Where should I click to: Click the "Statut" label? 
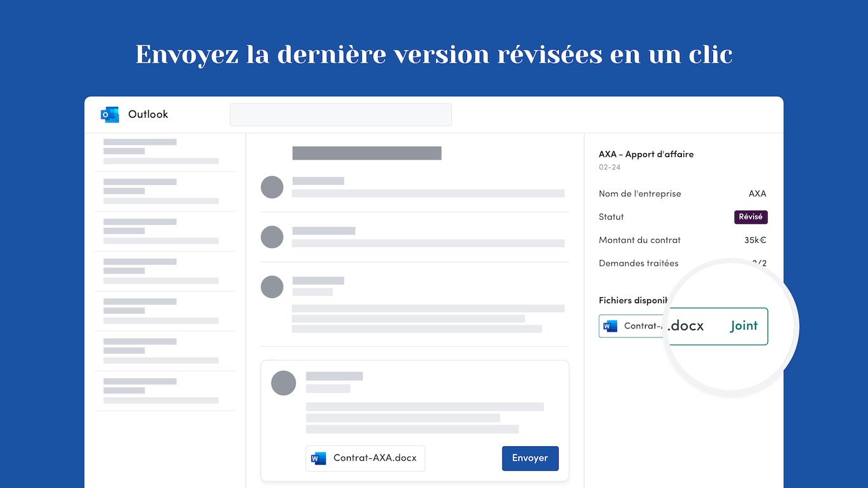click(x=611, y=217)
